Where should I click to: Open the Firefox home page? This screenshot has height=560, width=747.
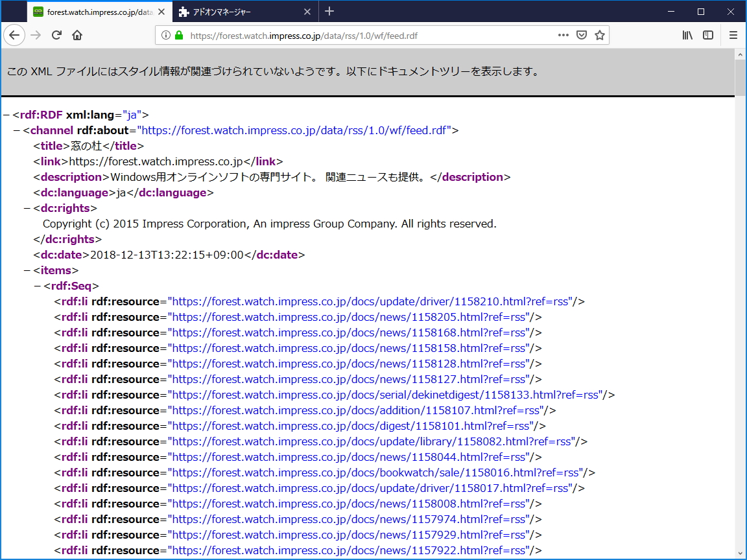(x=77, y=35)
